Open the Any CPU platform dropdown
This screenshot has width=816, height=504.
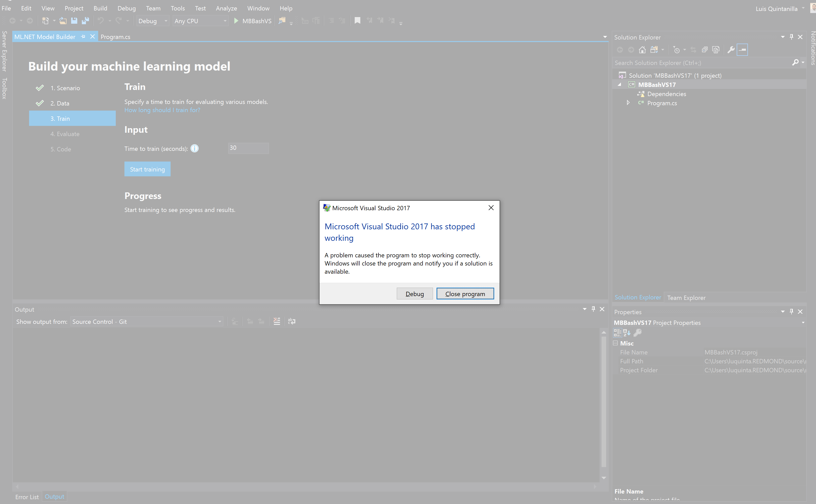pos(200,21)
